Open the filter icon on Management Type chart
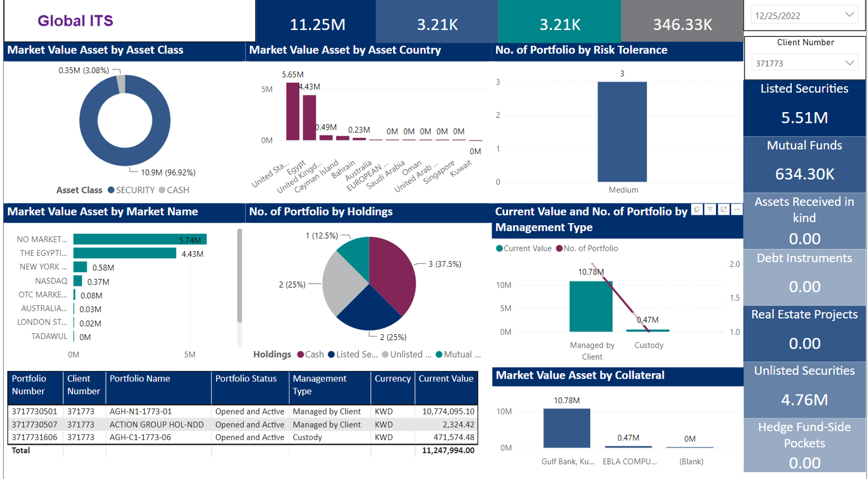Screen dimensions: 868x479 point(710,210)
